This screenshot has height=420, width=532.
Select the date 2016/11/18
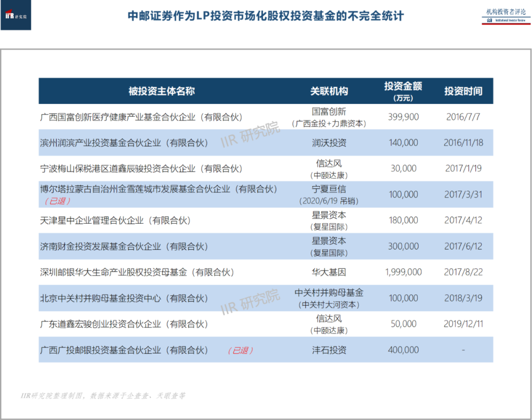click(x=464, y=142)
